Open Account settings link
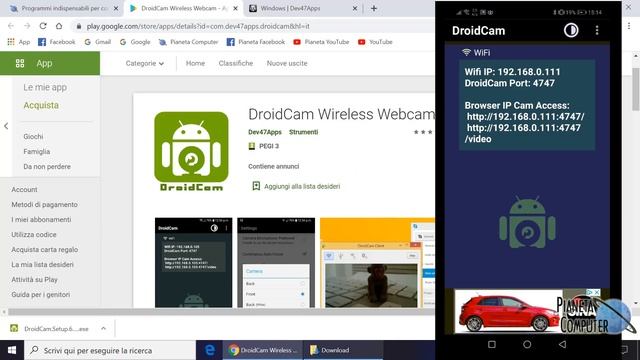640x360 pixels. tap(24, 189)
